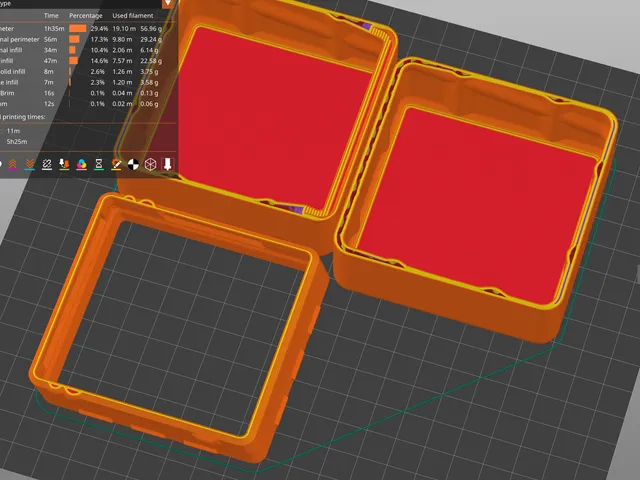Click the Used filament column header
640x480 pixels.
click(x=133, y=16)
